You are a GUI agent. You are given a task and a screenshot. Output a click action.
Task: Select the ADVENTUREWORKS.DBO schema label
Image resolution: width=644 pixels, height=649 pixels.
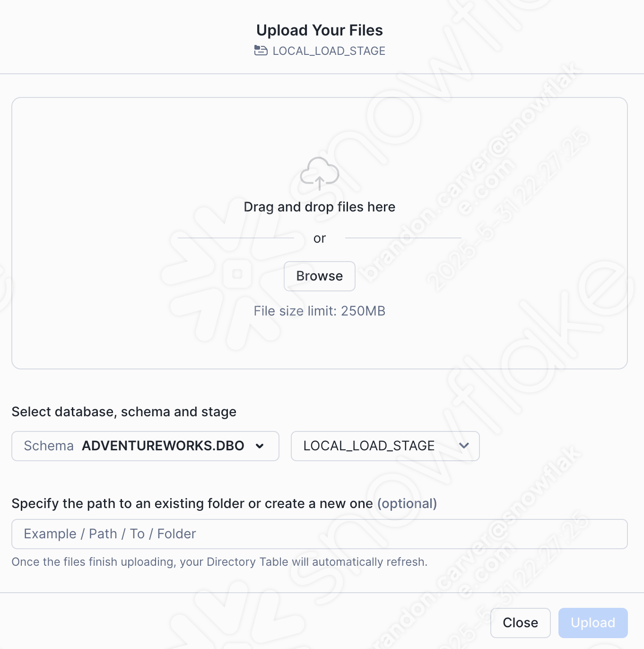coord(163,446)
